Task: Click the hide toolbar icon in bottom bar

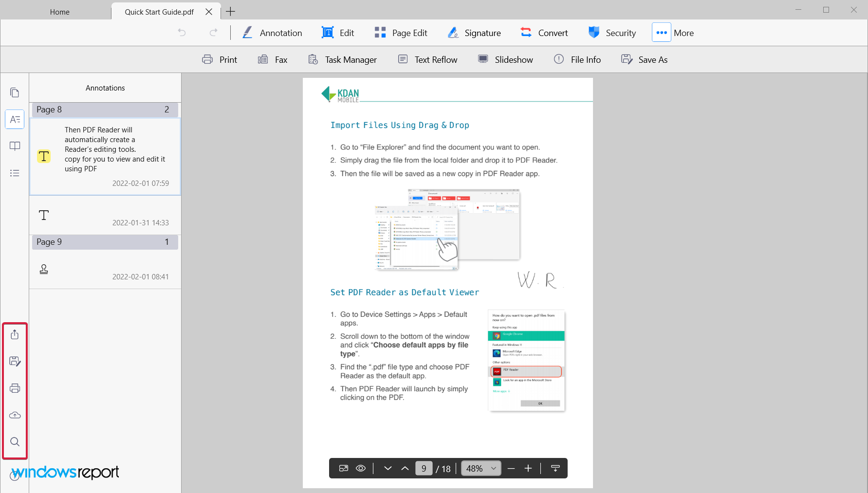Action: click(555, 468)
